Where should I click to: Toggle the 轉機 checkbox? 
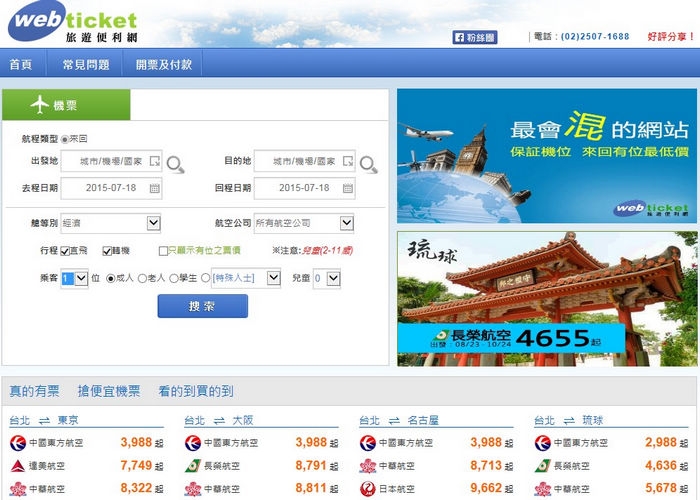[107, 251]
